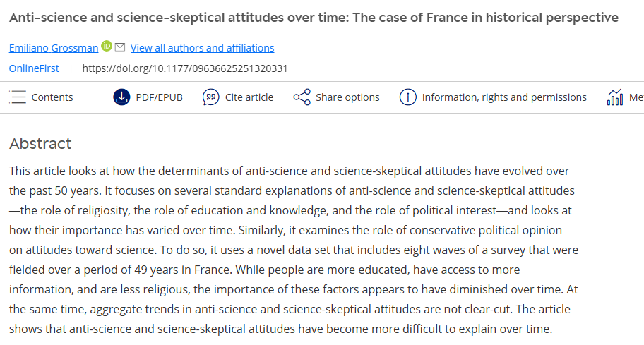
Task: Follow the OnlineFirst link
Action: pos(34,68)
